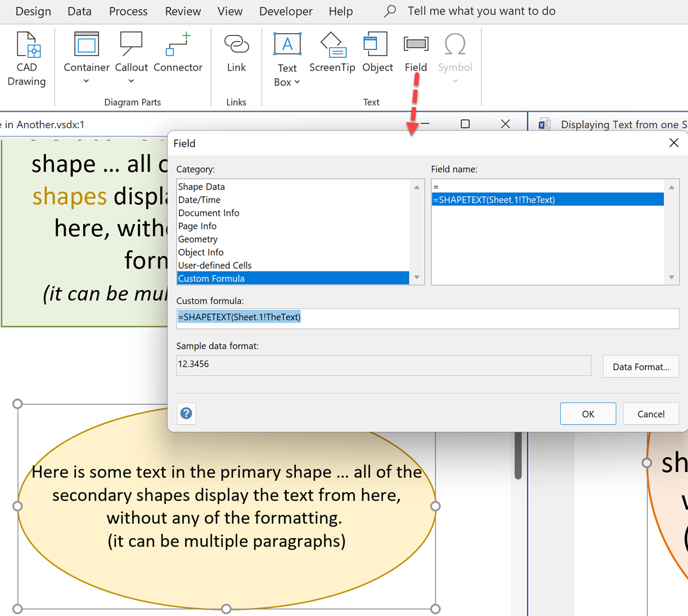Open the Symbol dropdown chevron
Viewport: 688px width, 616px height.
(455, 80)
